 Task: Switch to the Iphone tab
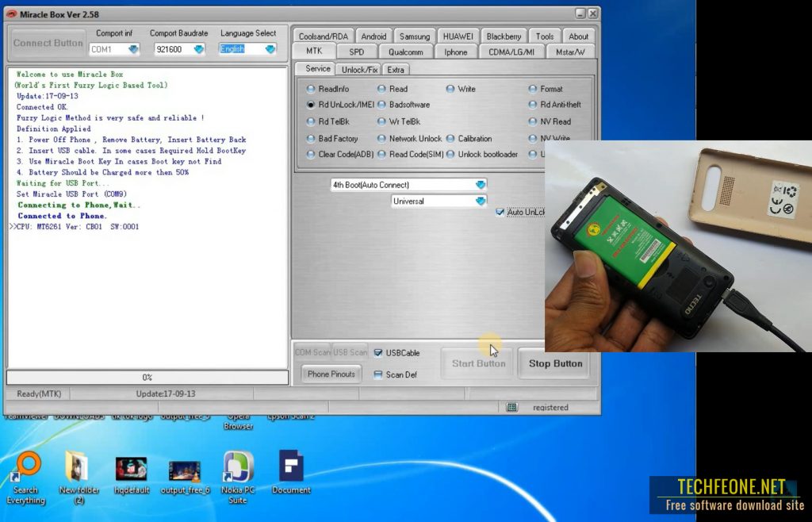click(x=456, y=52)
